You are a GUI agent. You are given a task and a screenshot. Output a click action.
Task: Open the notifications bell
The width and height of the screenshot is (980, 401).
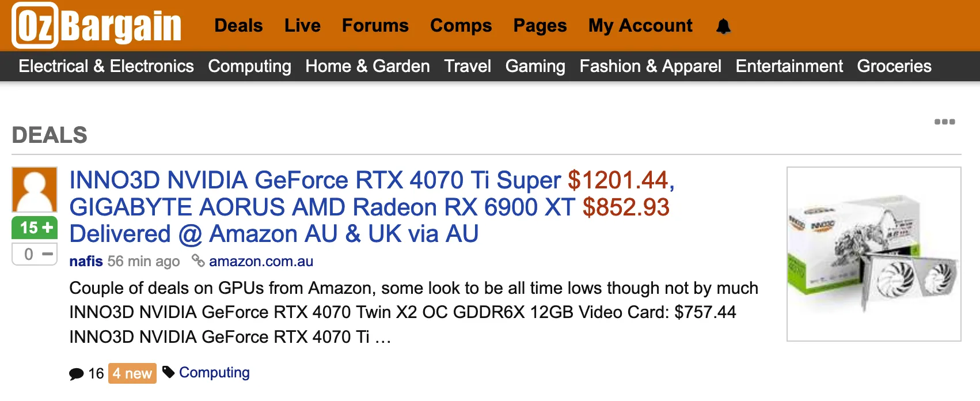[723, 27]
